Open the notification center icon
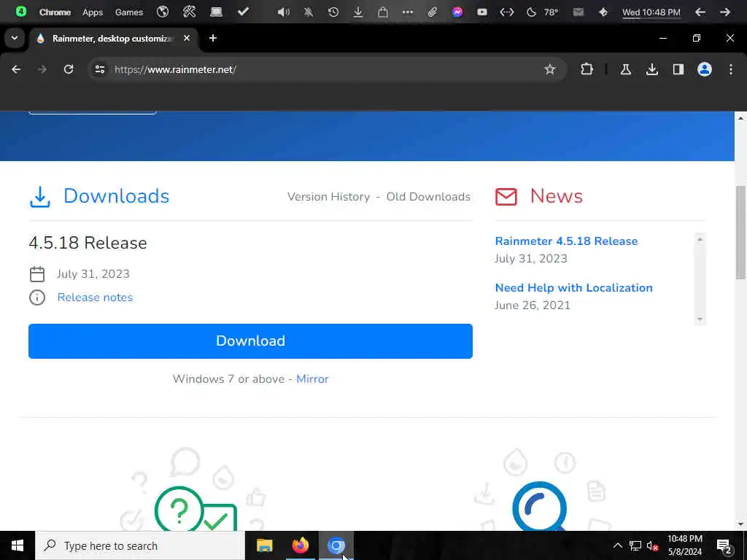The image size is (747, 560). pyautogui.click(x=724, y=546)
